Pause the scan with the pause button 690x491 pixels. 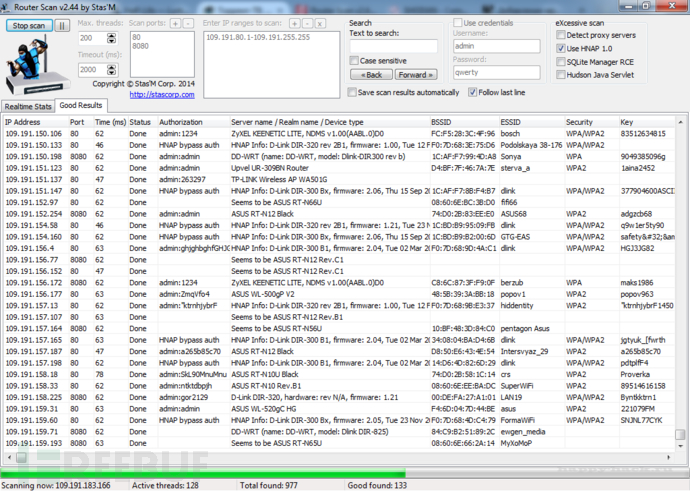[x=62, y=26]
